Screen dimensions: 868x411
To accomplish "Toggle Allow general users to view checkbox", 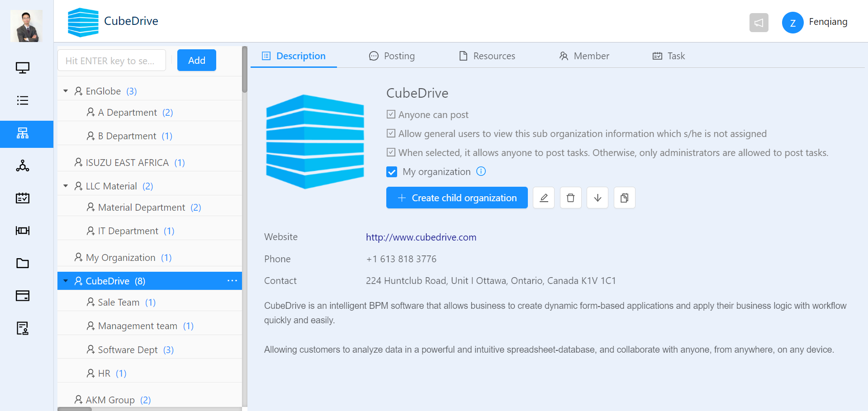I will [x=391, y=133].
